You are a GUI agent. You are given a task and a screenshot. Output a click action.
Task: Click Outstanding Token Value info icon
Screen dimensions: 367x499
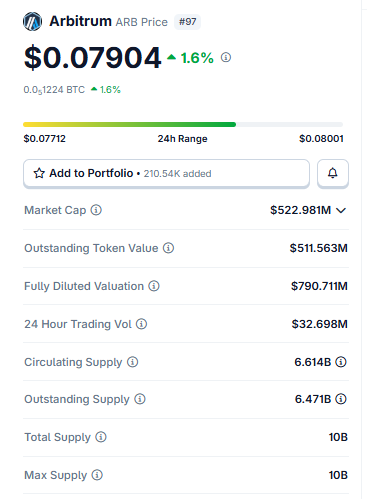click(x=168, y=248)
